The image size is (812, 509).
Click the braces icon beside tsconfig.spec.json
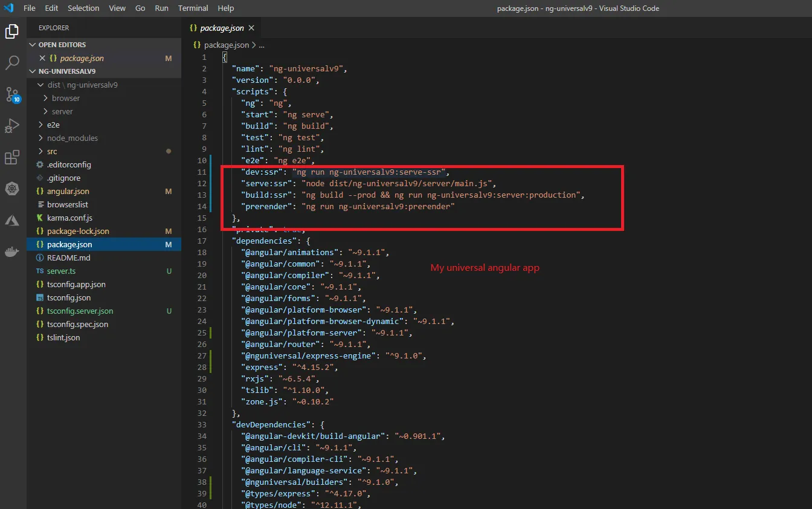(40, 325)
